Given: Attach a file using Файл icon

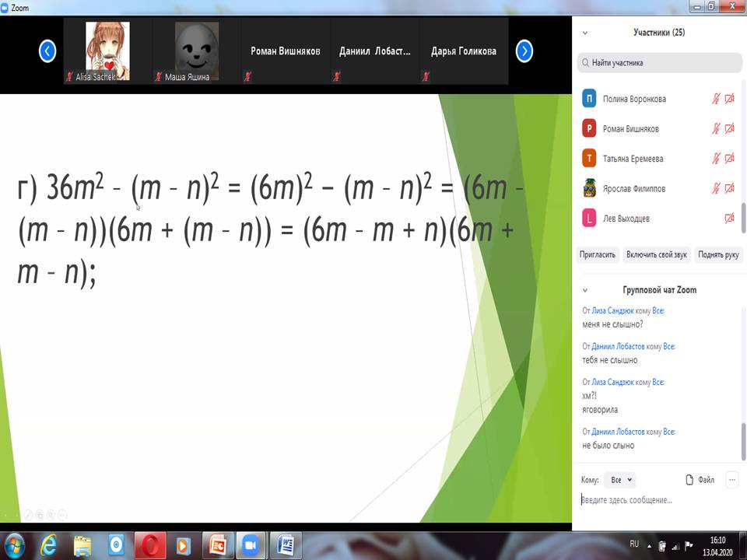Looking at the screenshot, I should 700,480.
